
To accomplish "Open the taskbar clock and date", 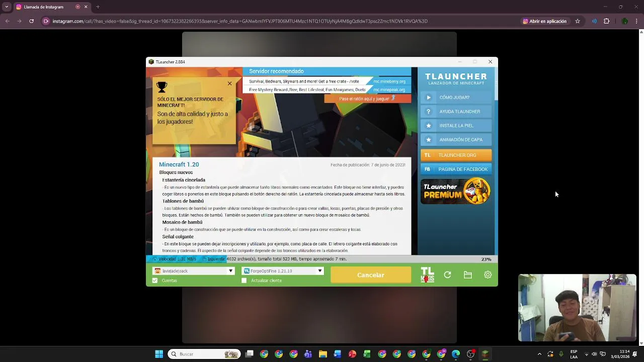I will click(x=620, y=354).
